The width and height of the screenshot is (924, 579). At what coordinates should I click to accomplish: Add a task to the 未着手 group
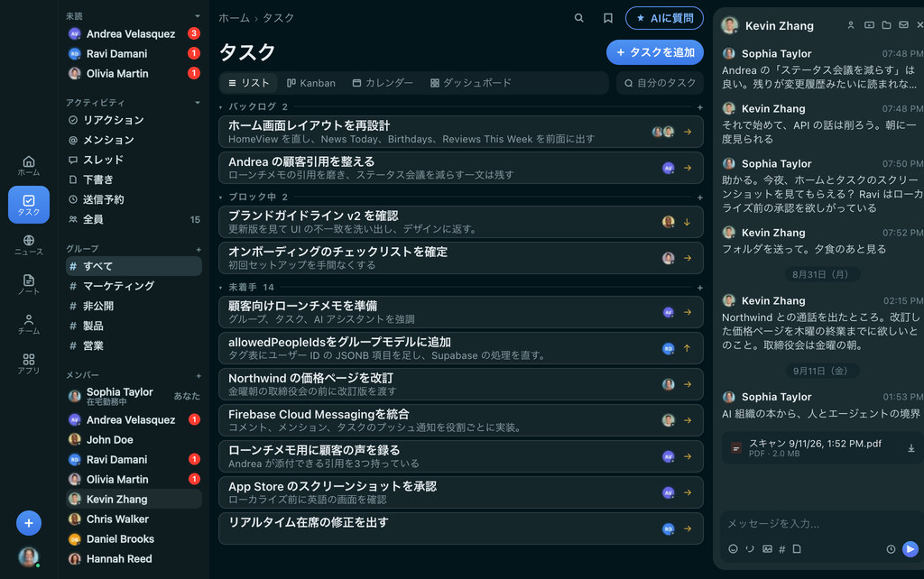click(699, 288)
